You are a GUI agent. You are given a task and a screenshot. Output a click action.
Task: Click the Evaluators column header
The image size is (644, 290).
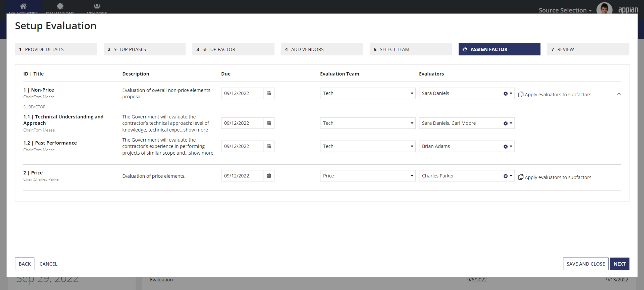pyautogui.click(x=431, y=74)
